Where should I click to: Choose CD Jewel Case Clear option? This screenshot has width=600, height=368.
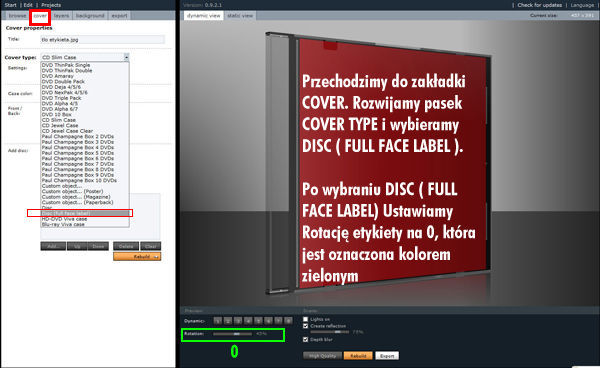pos(67,131)
